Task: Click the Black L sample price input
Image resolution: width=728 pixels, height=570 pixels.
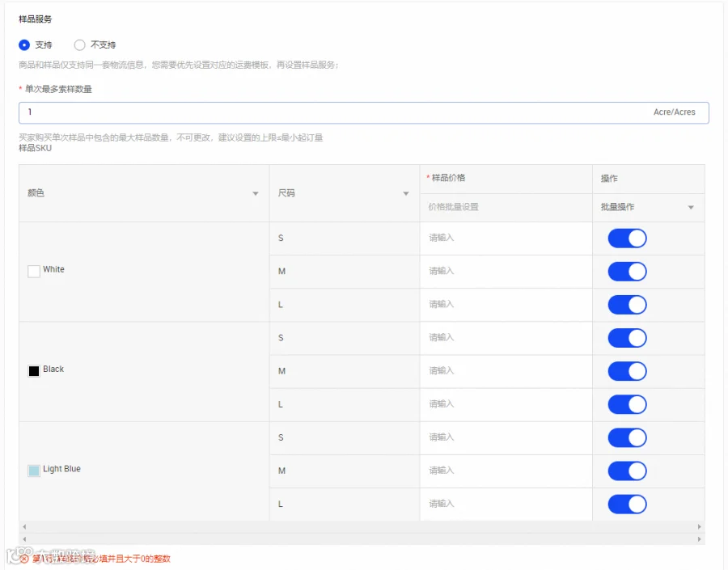Action: click(x=506, y=404)
